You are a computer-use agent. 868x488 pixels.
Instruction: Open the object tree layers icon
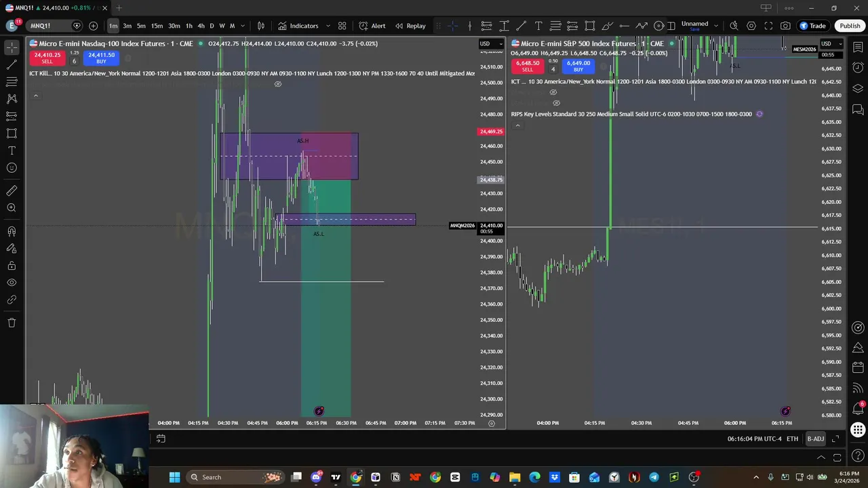(x=858, y=89)
